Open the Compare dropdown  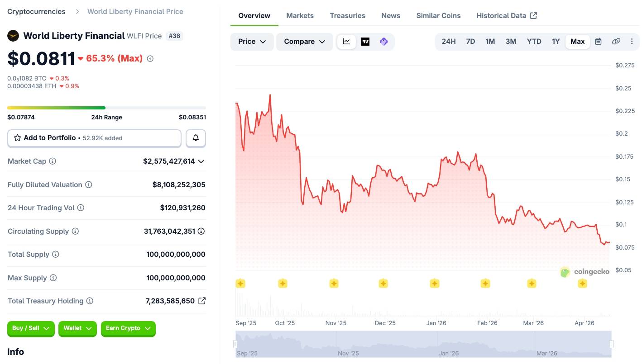click(304, 41)
